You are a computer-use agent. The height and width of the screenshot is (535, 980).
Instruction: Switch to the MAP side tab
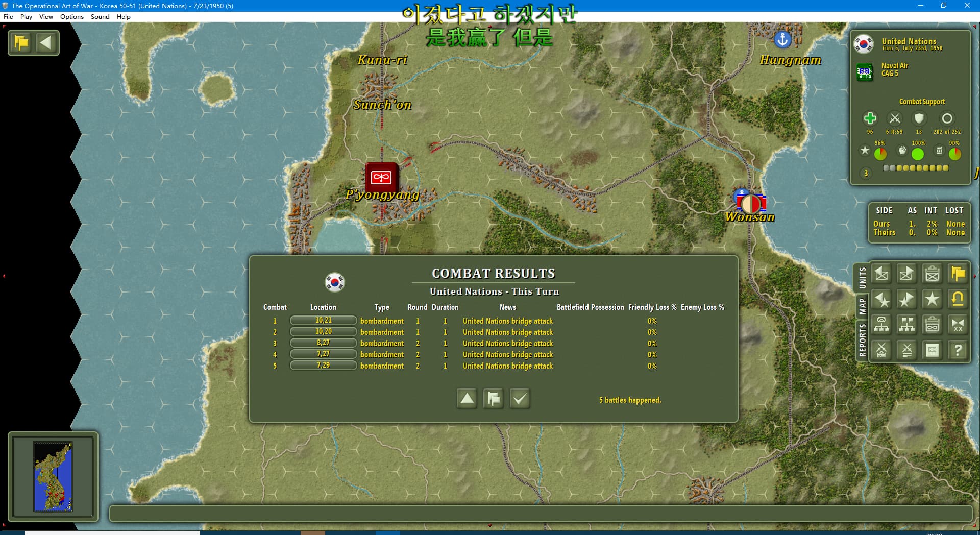(x=862, y=306)
